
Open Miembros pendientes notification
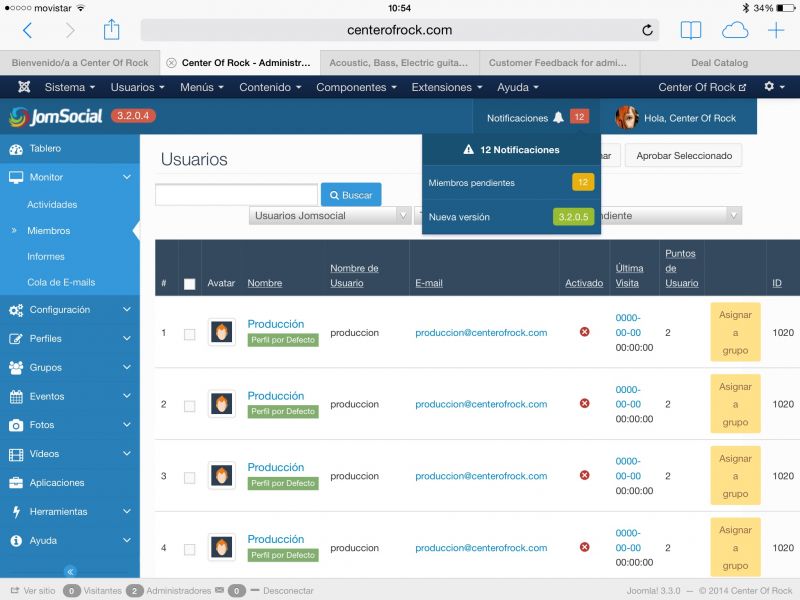click(x=511, y=183)
